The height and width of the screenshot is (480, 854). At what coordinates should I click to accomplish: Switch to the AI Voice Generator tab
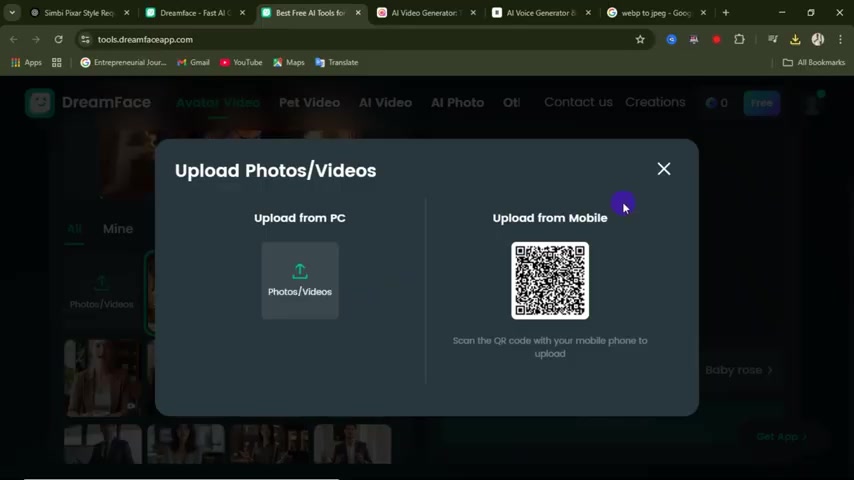(540, 13)
